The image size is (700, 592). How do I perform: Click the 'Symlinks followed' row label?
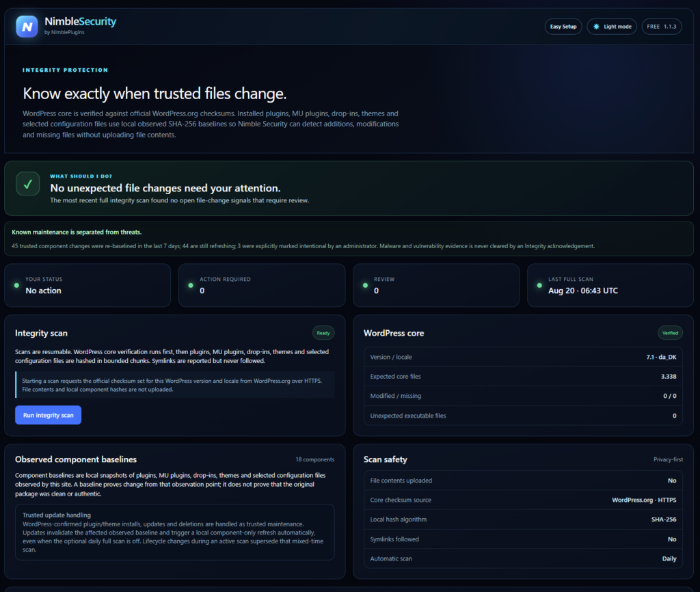[394, 539]
